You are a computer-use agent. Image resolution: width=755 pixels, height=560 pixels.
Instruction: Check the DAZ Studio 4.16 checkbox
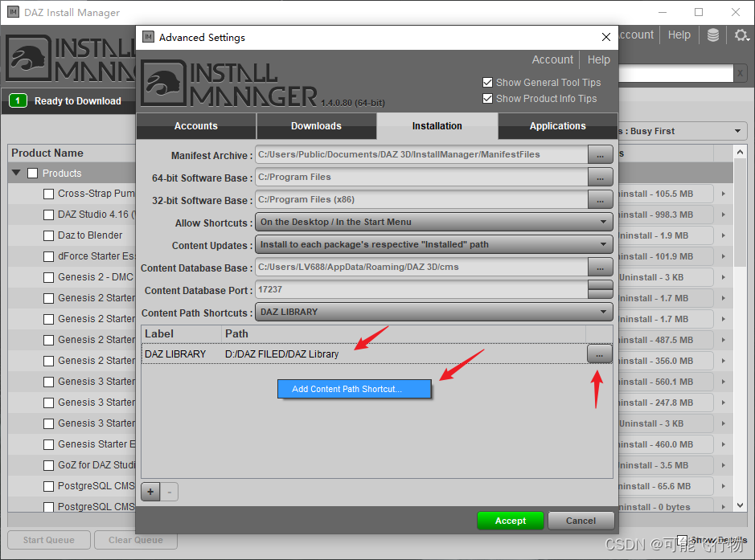[48, 215]
